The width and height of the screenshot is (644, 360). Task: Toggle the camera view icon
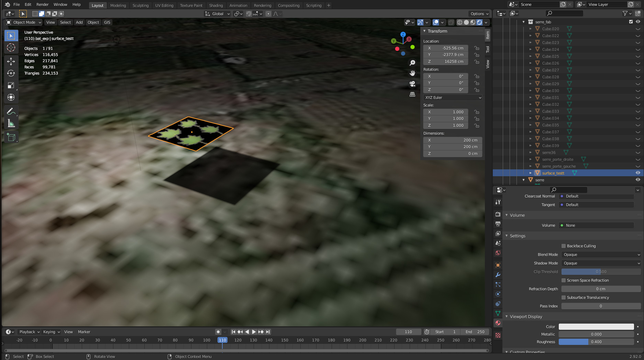pyautogui.click(x=412, y=84)
